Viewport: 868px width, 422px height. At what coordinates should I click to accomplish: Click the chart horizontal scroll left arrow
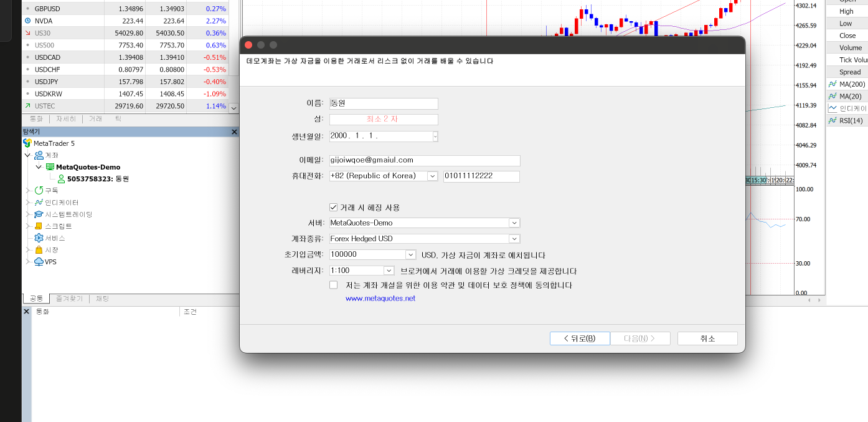[x=809, y=300]
